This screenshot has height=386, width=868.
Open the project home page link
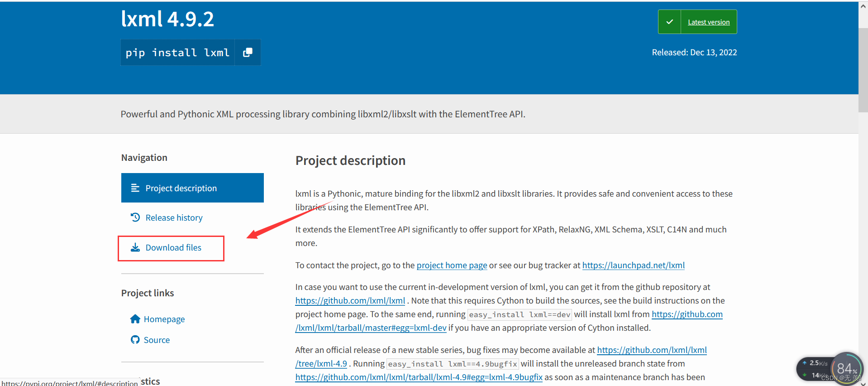452,265
